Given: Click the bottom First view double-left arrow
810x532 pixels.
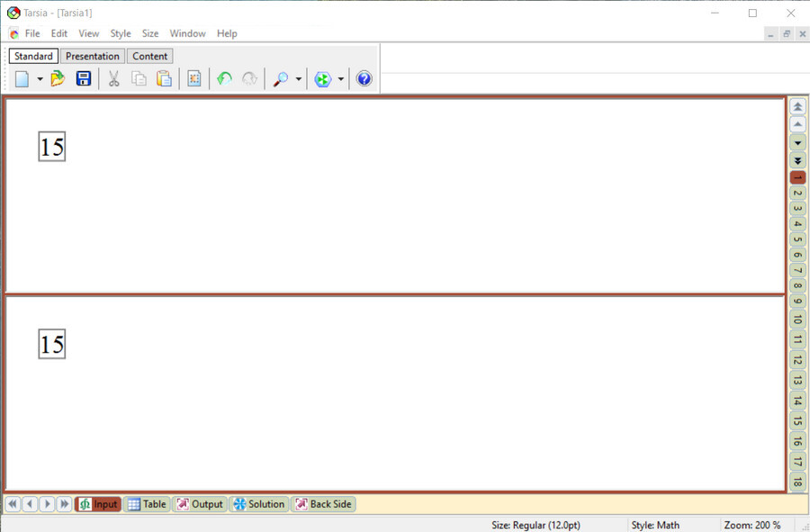Looking at the screenshot, I should tap(13, 503).
